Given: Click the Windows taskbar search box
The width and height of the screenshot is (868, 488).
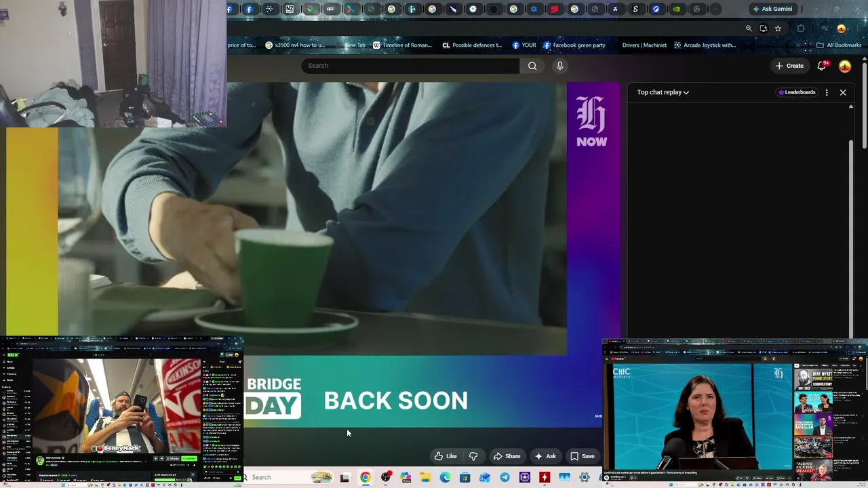Looking at the screenshot, I should 290,477.
